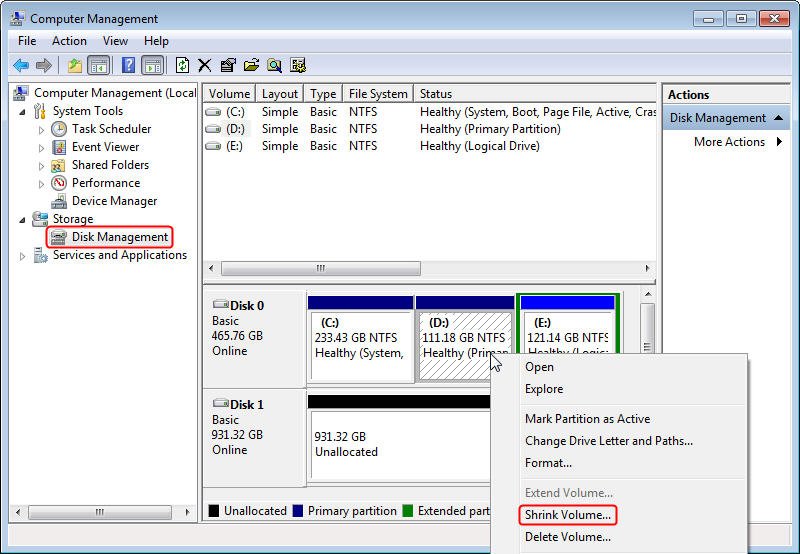The width and height of the screenshot is (800, 554).
Task: Collapse the Disk Management actions section
Action: [x=778, y=118]
